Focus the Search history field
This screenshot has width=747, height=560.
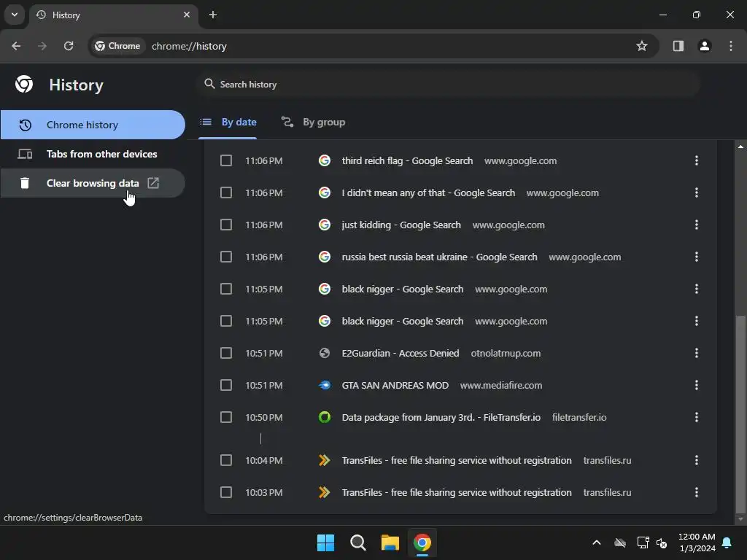pyautogui.click(x=448, y=85)
